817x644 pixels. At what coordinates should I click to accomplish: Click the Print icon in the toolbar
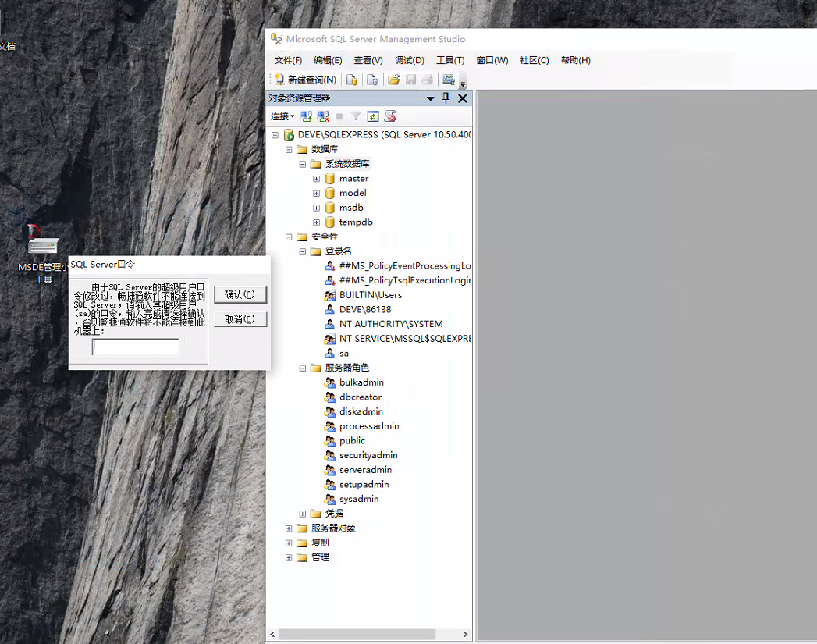pyautogui.click(x=428, y=80)
